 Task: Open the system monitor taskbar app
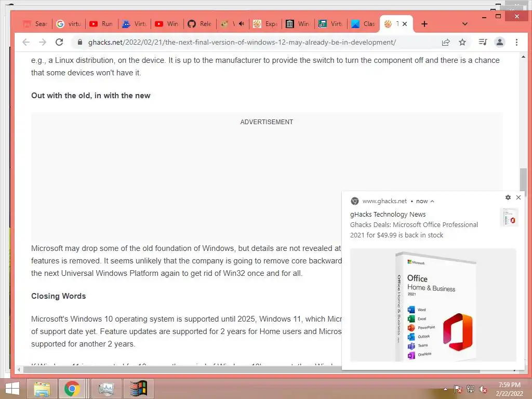click(x=107, y=389)
